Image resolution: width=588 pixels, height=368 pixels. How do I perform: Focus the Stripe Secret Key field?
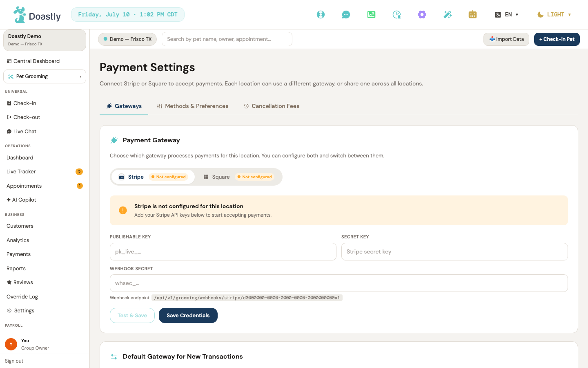click(x=454, y=252)
